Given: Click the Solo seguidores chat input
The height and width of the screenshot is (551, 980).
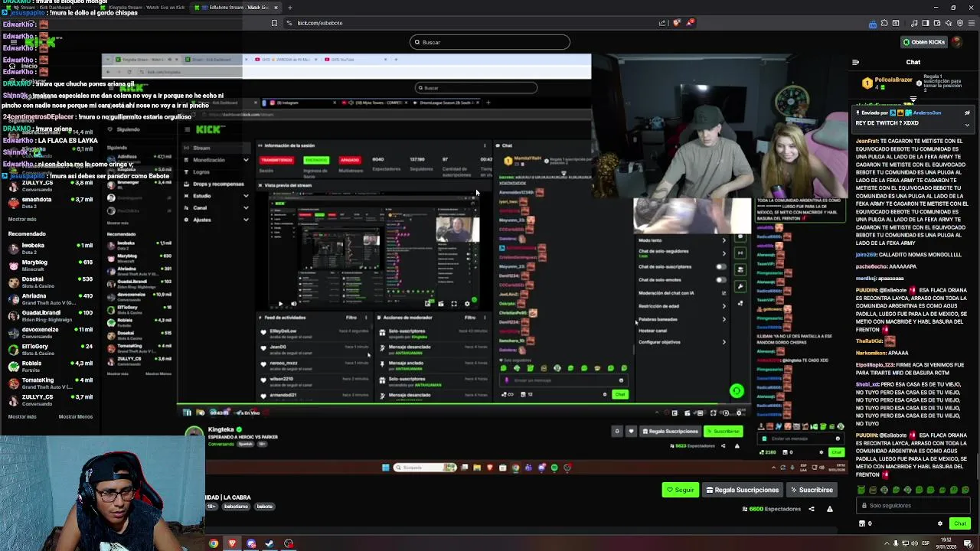Looking at the screenshot, I should (912, 505).
